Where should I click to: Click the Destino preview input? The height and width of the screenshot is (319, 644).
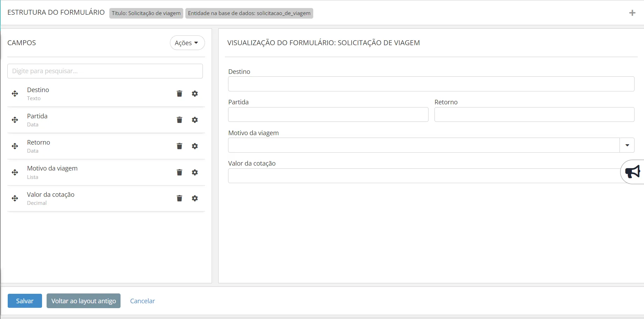point(431,84)
